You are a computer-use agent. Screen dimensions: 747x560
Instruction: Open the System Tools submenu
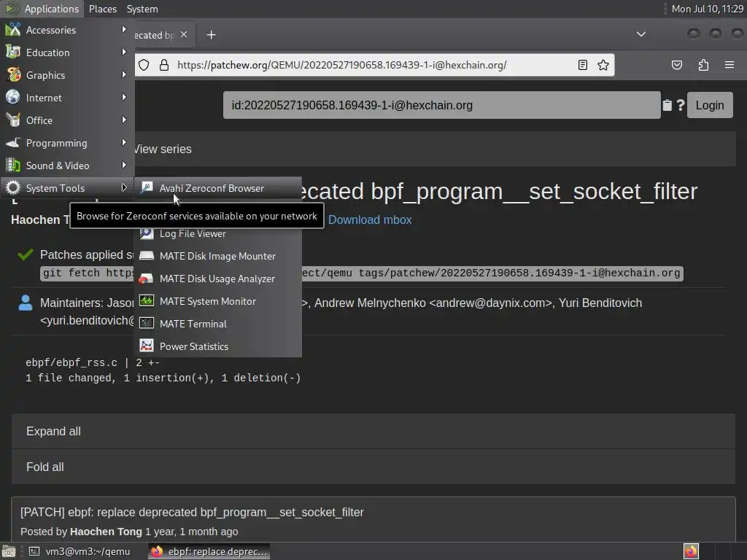67,188
